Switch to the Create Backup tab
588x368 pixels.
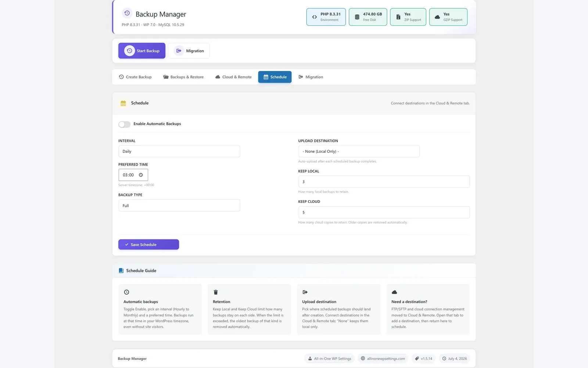coord(135,77)
